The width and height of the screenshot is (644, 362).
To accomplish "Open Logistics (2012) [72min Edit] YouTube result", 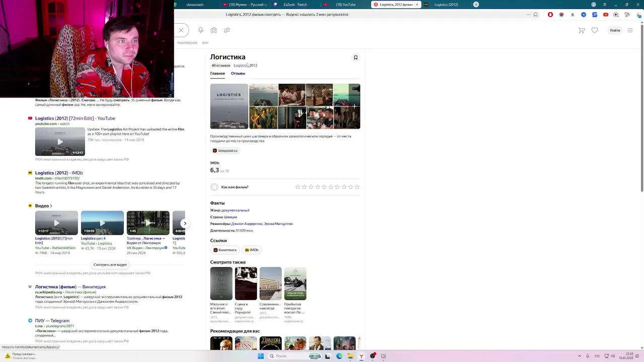I will tap(75, 118).
